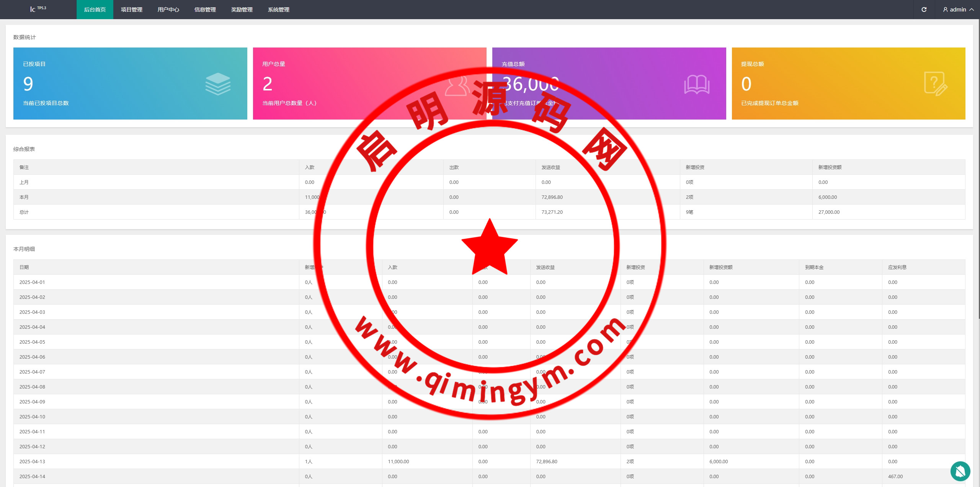Open the 奖励管理 menu
The height and width of the screenshot is (487, 980).
[x=242, y=10]
